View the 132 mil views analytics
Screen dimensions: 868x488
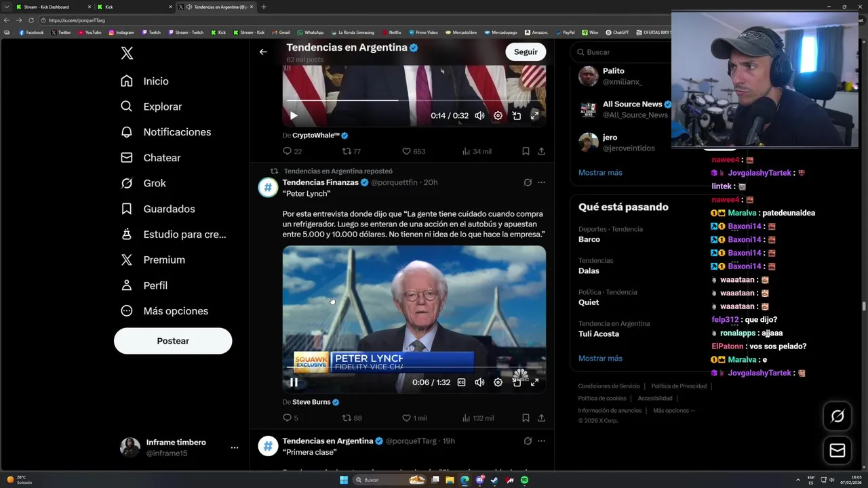point(478,418)
